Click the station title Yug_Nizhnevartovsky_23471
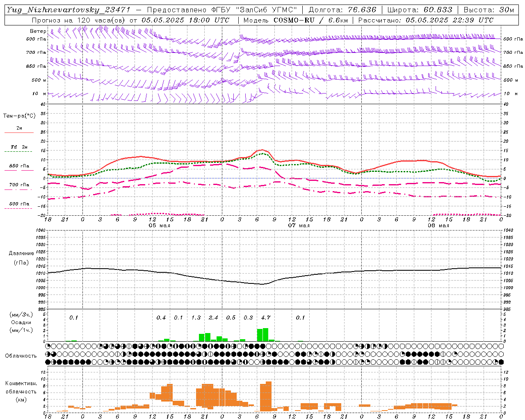 point(68,10)
